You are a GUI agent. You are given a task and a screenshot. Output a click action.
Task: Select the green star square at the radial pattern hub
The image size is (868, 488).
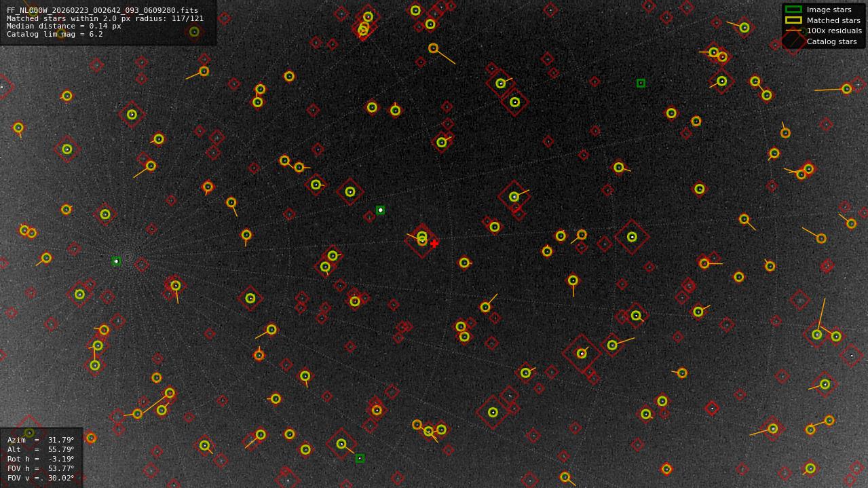point(116,261)
